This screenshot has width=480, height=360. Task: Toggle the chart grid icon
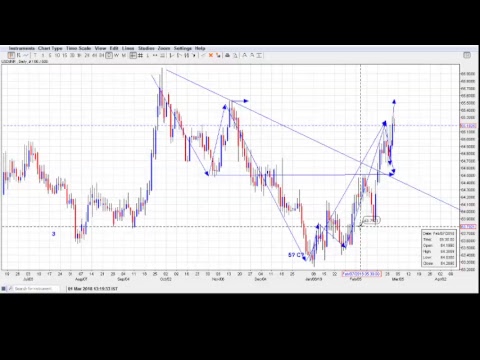coord(140,55)
